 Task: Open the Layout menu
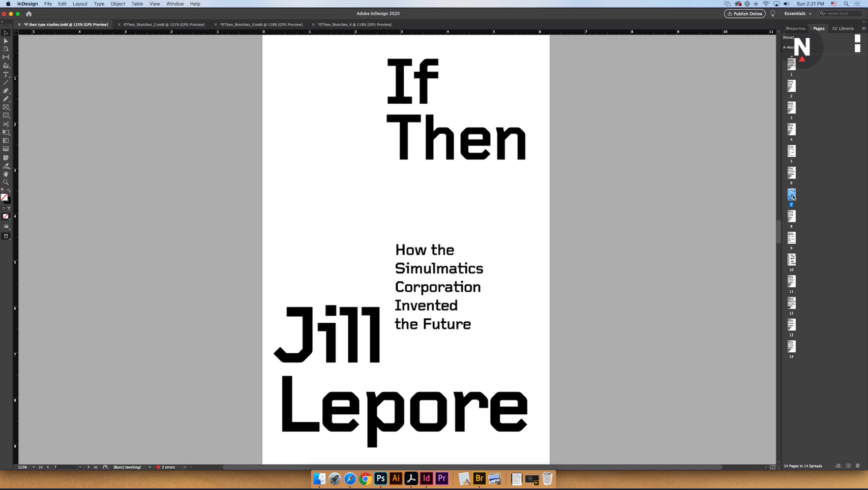tap(80, 4)
